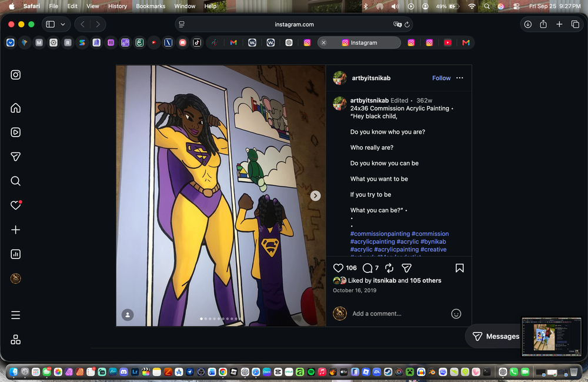Go forward in Safari
Screen dimensions: 588x382
pyautogui.click(x=98, y=24)
